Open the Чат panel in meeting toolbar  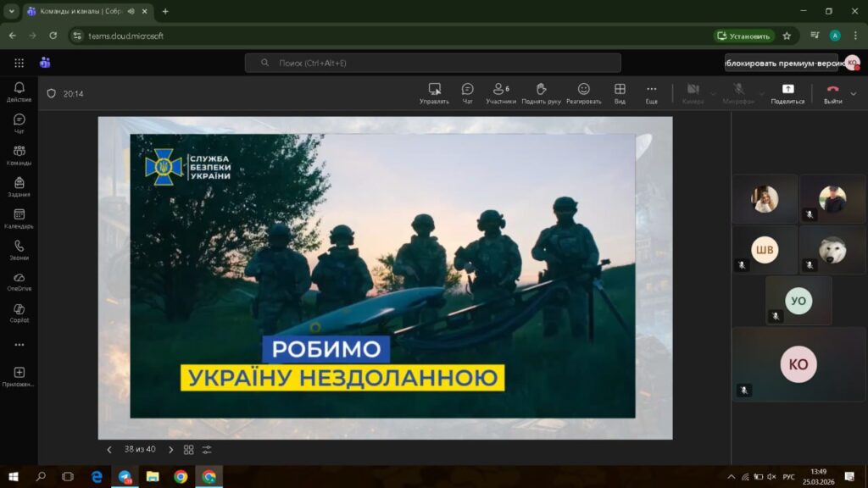pos(467,92)
